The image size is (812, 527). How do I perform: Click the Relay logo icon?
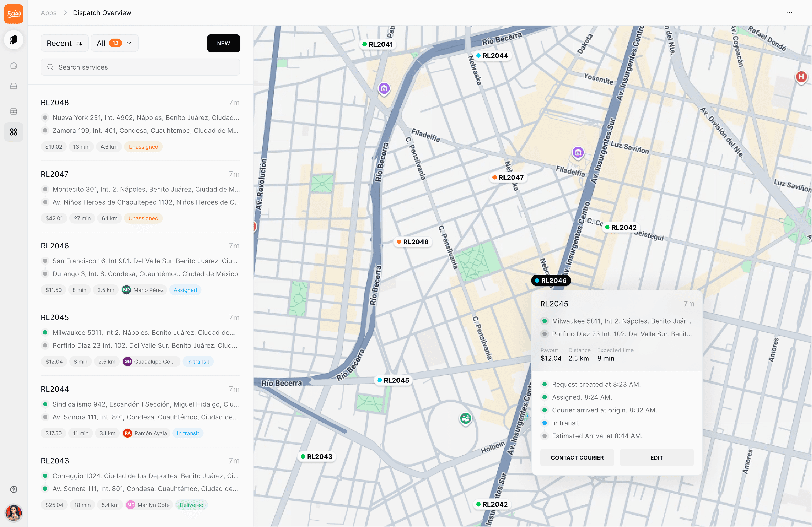14,14
